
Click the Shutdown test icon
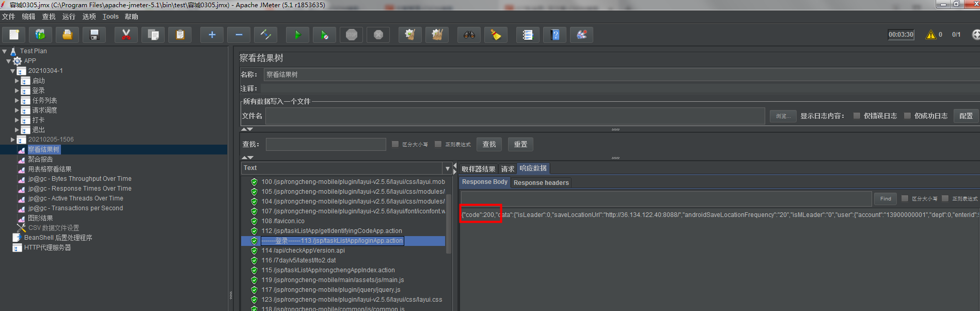[378, 35]
